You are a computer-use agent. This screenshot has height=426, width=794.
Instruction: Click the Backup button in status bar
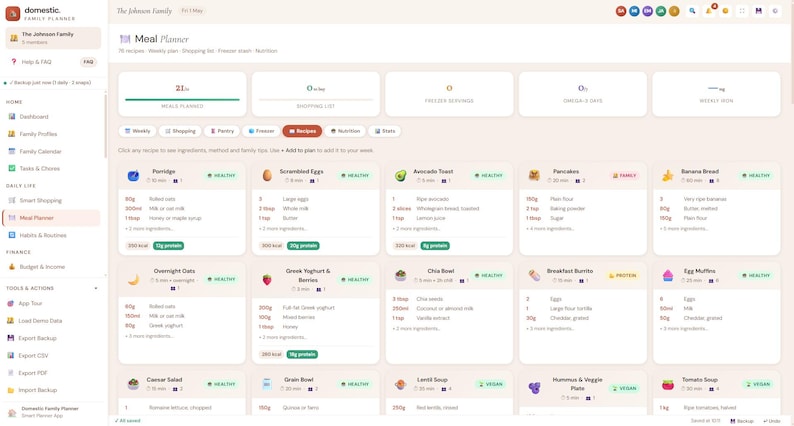click(x=742, y=421)
